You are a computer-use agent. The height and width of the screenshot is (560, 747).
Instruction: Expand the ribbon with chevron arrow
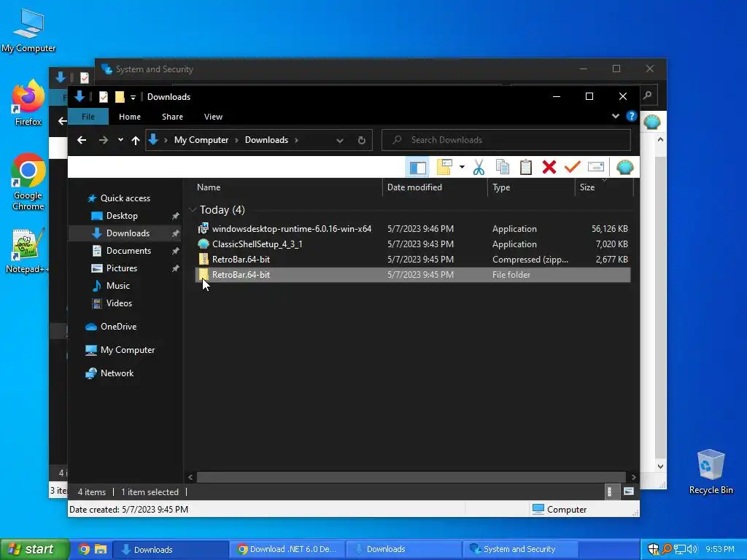point(616,116)
